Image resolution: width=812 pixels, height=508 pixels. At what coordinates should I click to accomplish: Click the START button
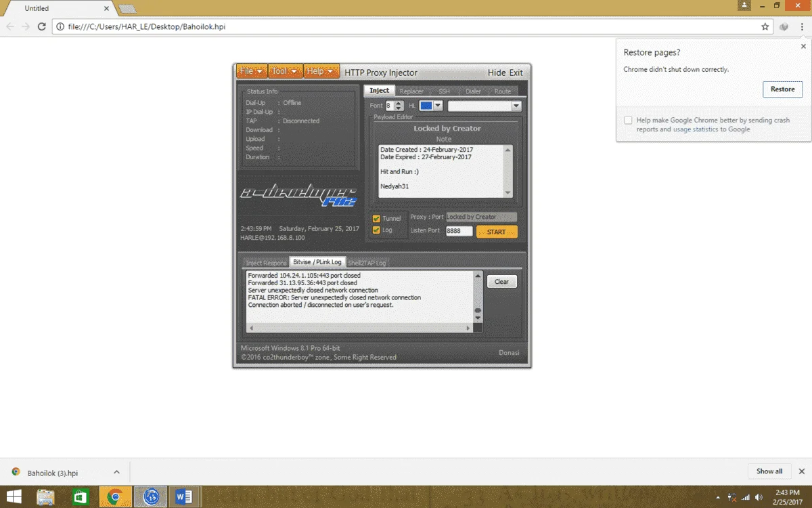pyautogui.click(x=497, y=232)
